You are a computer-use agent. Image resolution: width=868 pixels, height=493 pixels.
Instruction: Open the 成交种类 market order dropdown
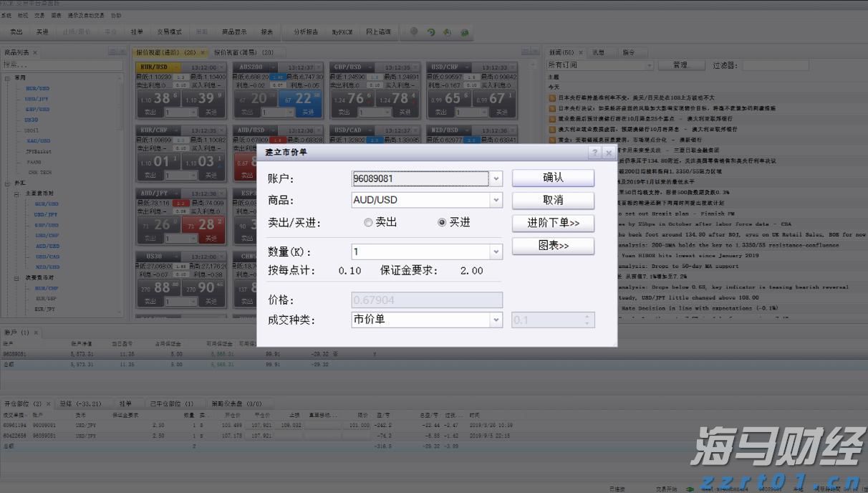coord(497,320)
